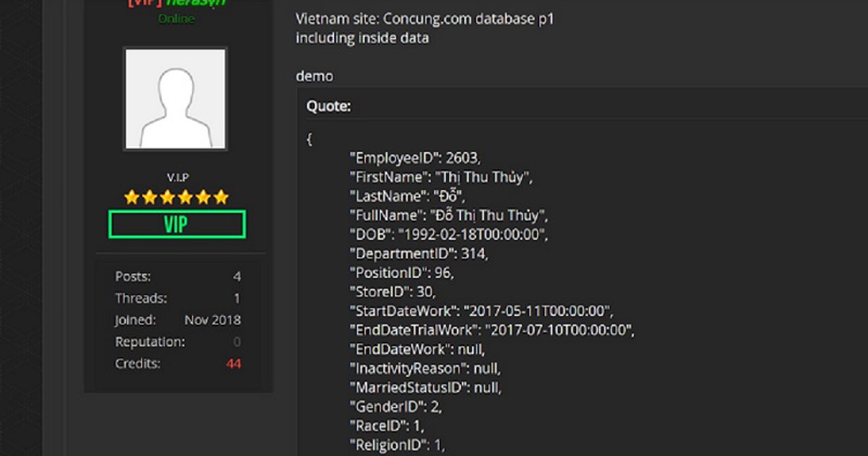This screenshot has width=868, height=456.
Task: Collapse the demo section
Action: click(315, 75)
